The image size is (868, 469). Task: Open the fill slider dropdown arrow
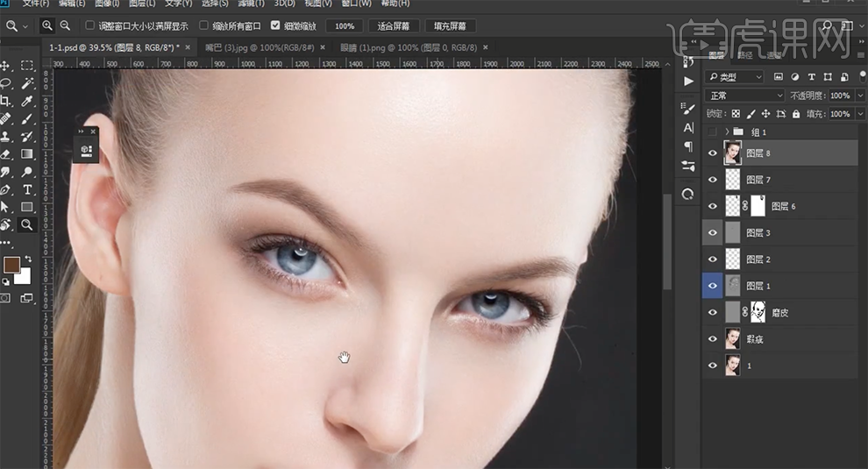[860, 113]
